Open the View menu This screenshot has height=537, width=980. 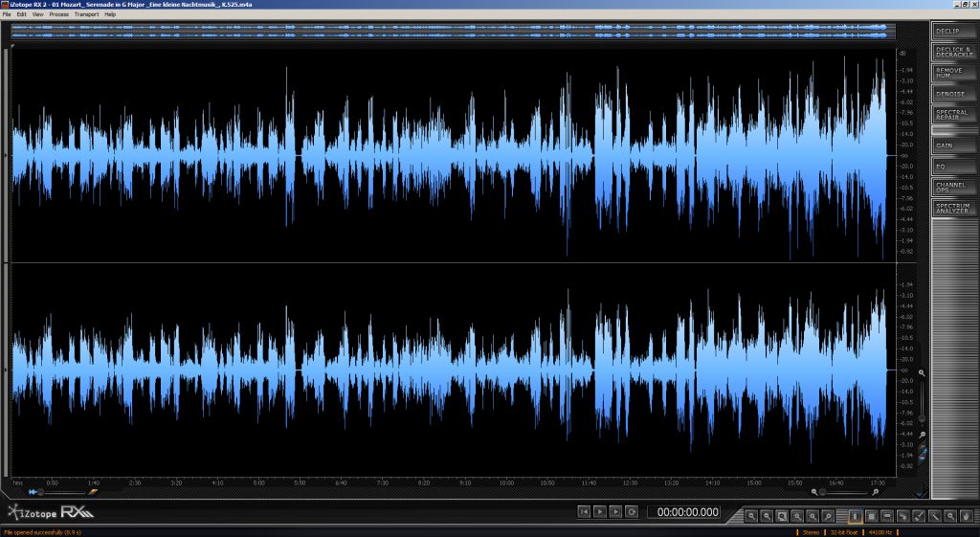pos(38,14)
